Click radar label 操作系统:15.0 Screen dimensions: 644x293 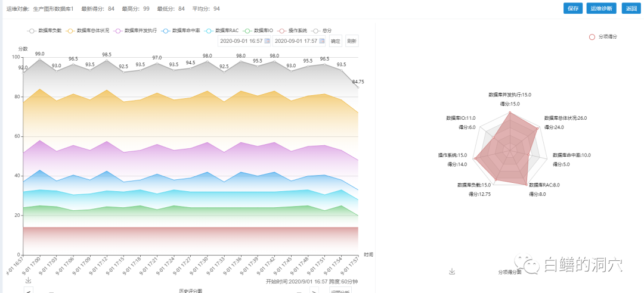[453, 155]
